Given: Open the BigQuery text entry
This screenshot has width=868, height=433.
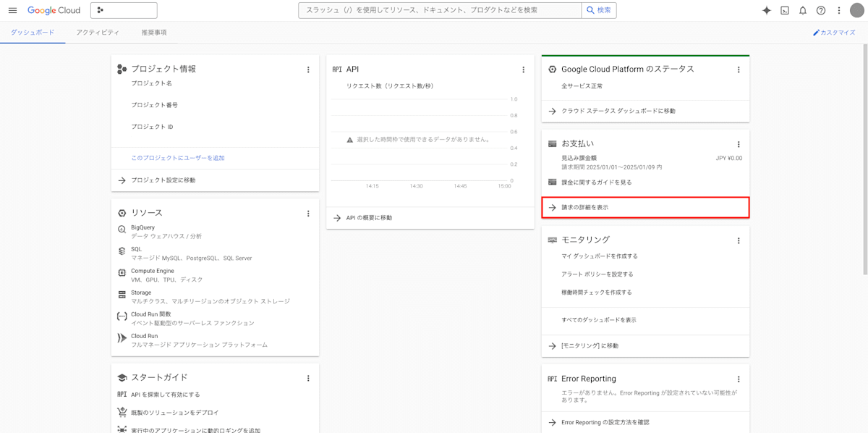Looking at the screenshot, I should 142,227.
